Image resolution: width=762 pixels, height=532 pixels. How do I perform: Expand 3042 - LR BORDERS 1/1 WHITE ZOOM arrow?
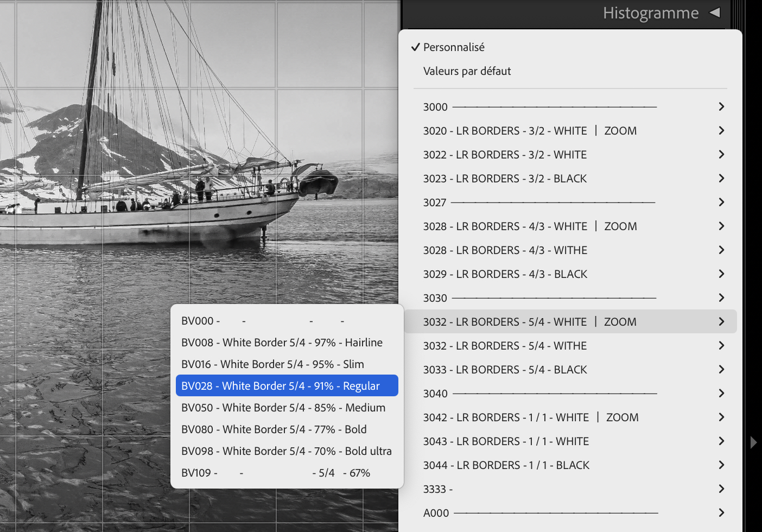pos(721,417)
